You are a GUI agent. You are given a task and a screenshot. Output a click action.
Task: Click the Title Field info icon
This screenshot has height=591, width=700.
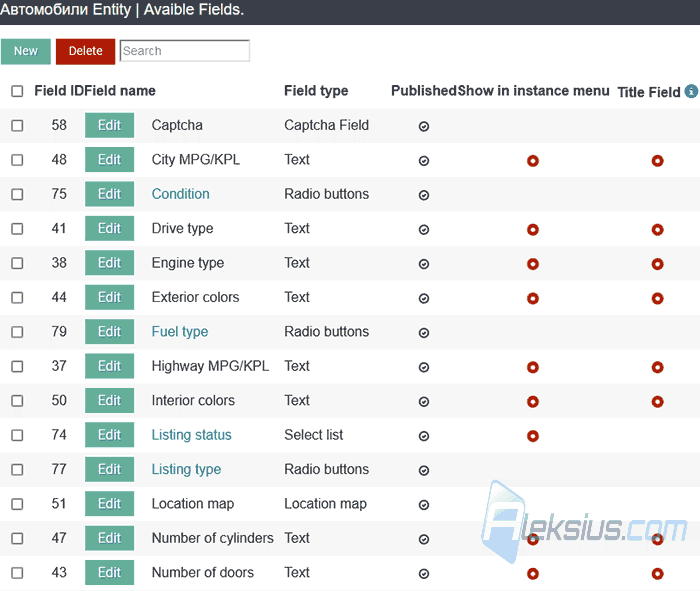tap(692, 91)
